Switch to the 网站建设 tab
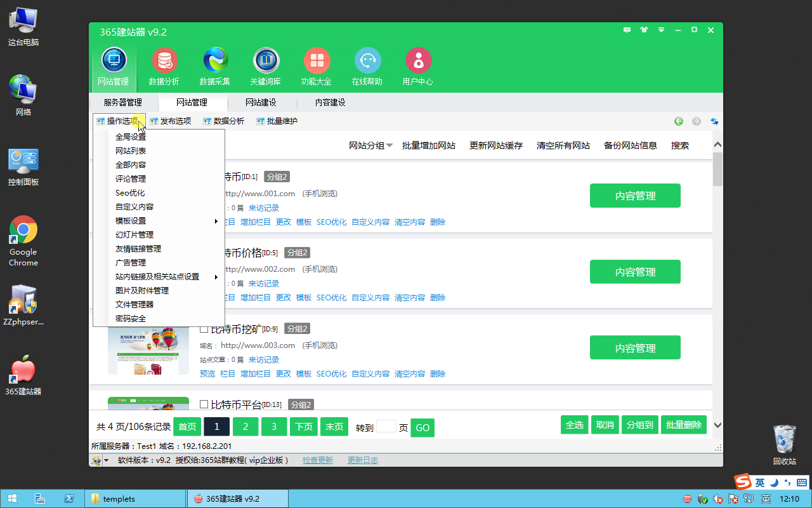812x508 pixels. click(261, 102)
